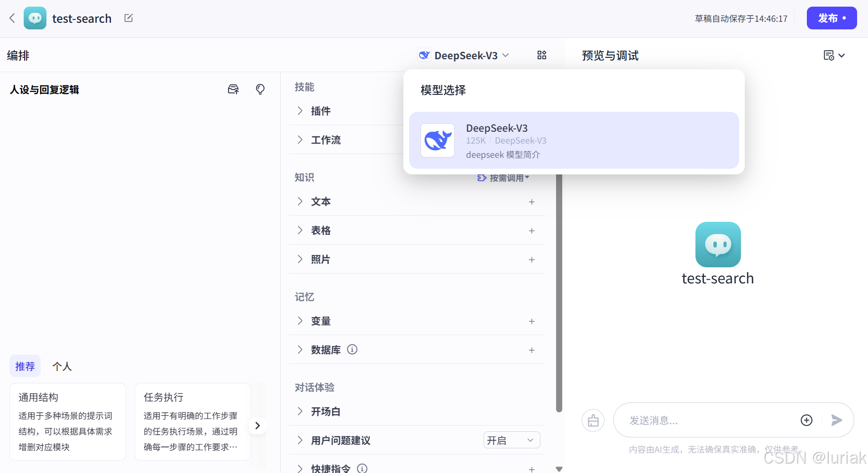
Task: Click the 人设与回复逻辑 heading
Action: (45, 90)
